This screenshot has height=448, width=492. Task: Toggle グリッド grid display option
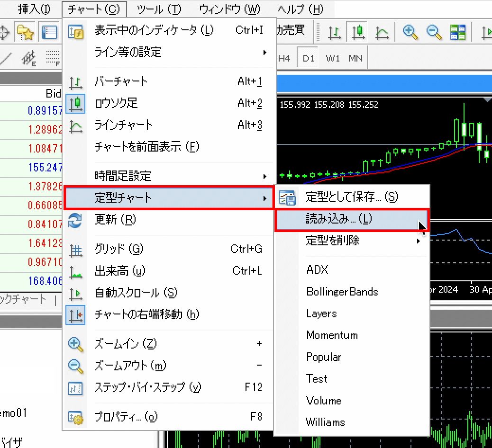(118, 249)
